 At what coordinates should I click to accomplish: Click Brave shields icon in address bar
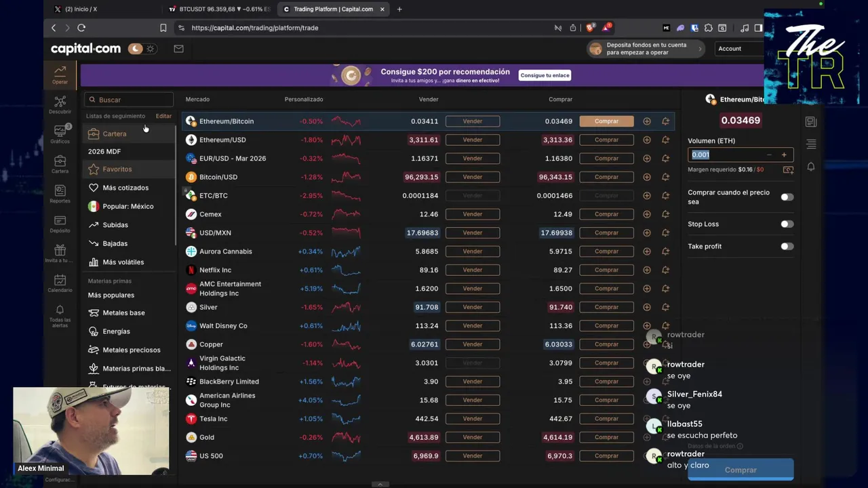[x=590, y=28]
